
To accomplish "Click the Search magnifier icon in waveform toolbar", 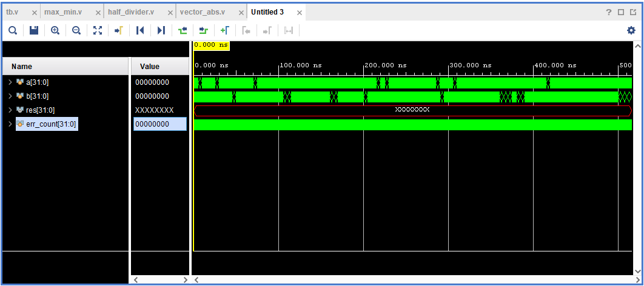I will 12,30.
